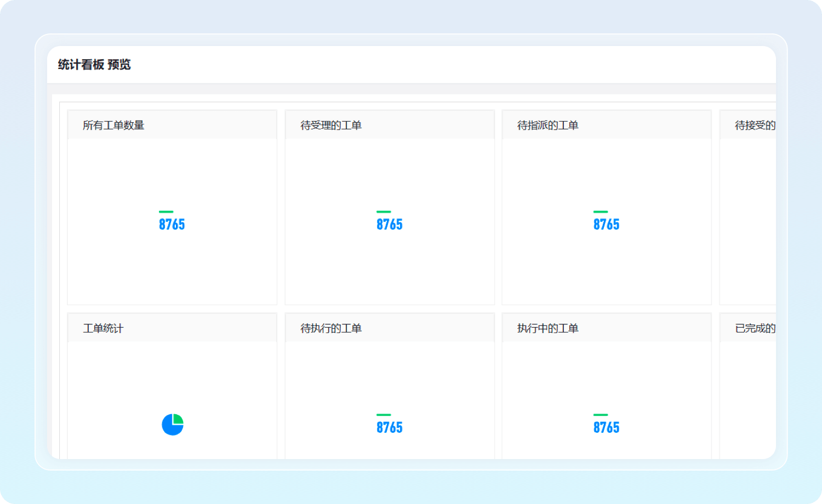822x504 pixels.
Task: Select the 8765 figure under 待执行的工单
Action: pyautogui.click(x=390, y=428)
